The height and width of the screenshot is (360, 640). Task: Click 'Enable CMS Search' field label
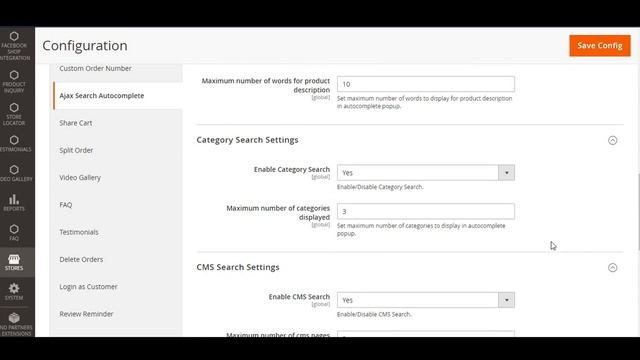pyautogui.click(x=299, y=297)
